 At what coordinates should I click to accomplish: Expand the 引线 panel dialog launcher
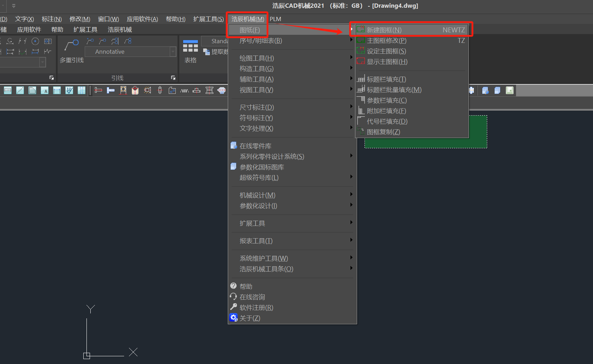pos(173,78)
